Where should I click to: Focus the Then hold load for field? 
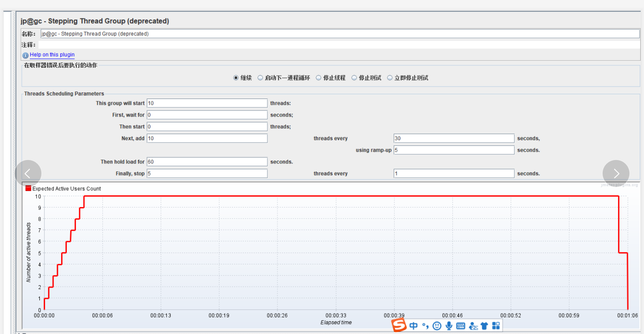(207, 162)
